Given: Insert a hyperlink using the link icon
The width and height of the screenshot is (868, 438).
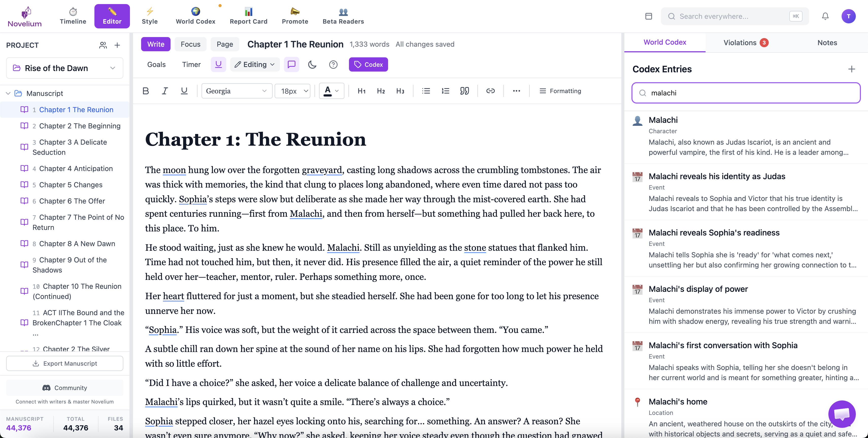Looking at the screenshot, I should click(490, 91).
